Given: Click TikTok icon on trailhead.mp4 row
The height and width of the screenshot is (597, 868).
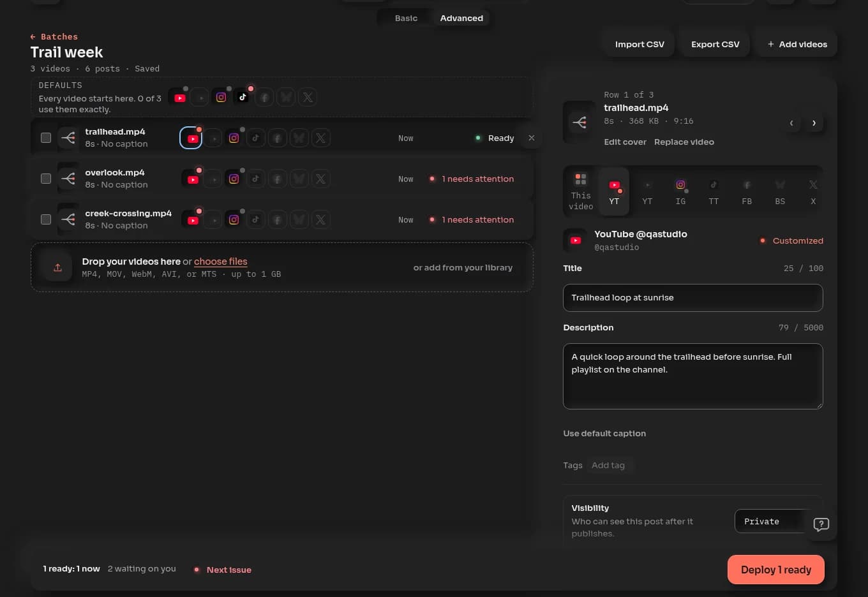Looking at the screenshot, I should point(255,138).
